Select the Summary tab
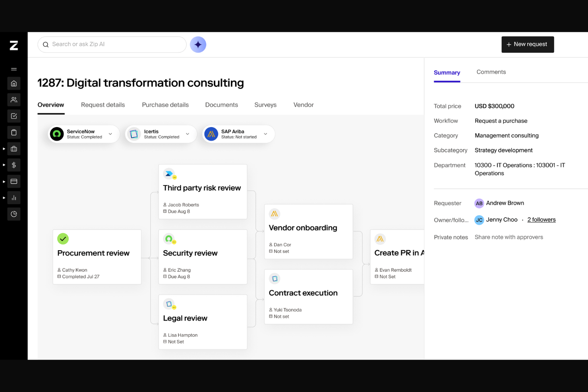588x392 pixels. tap(447, 73)
